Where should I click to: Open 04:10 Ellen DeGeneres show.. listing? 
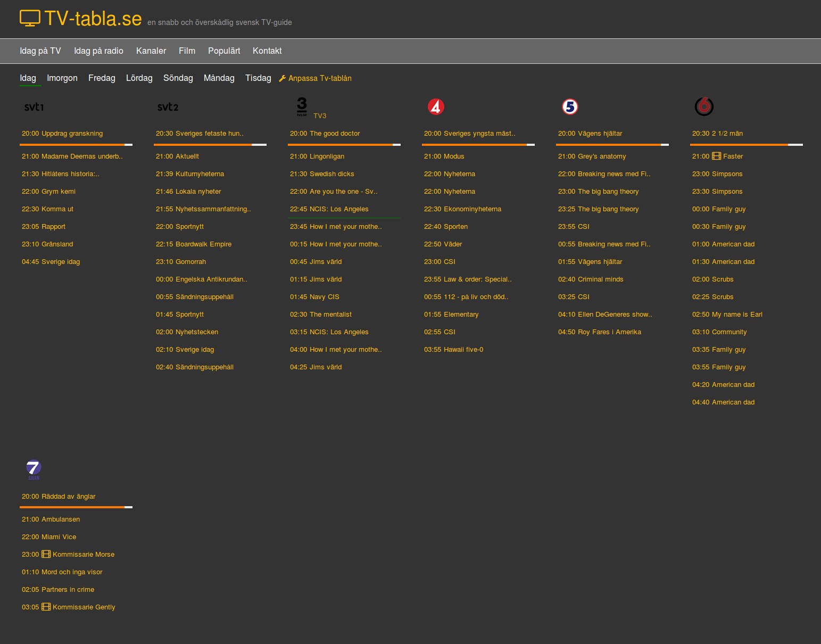coord(605,315)
